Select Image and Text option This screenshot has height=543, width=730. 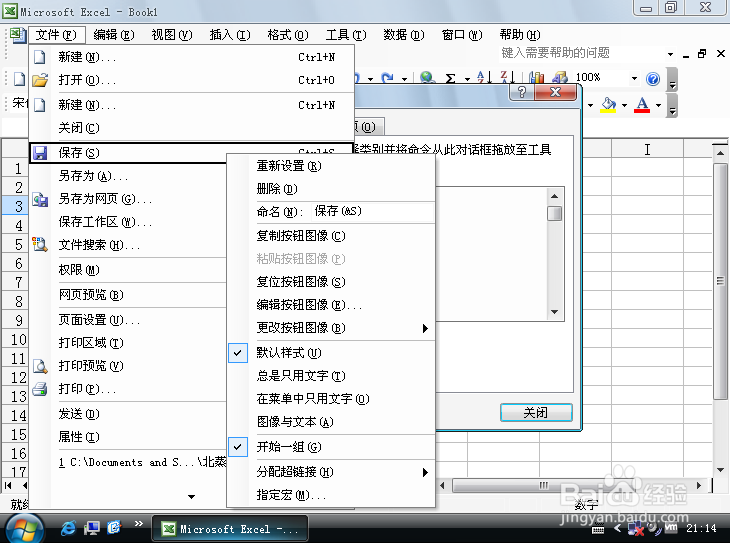[x=332, y=422]
